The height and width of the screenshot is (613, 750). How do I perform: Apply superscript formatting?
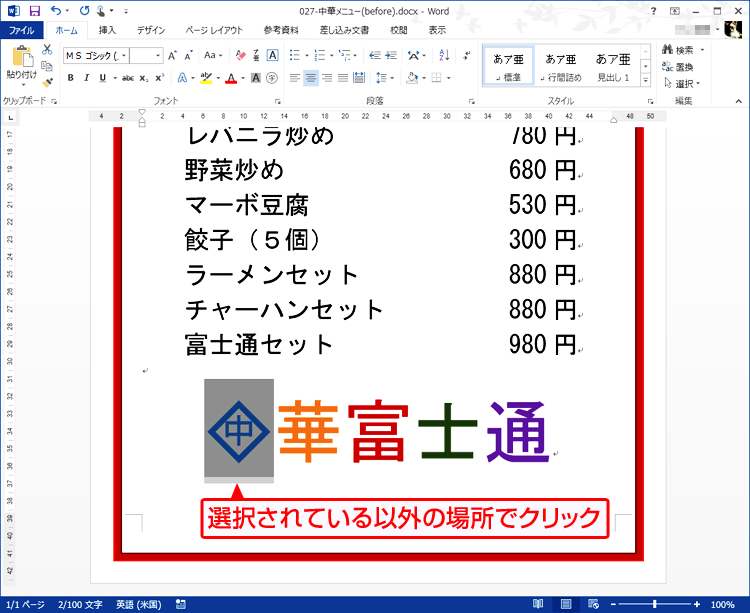[x=159, y=78]
